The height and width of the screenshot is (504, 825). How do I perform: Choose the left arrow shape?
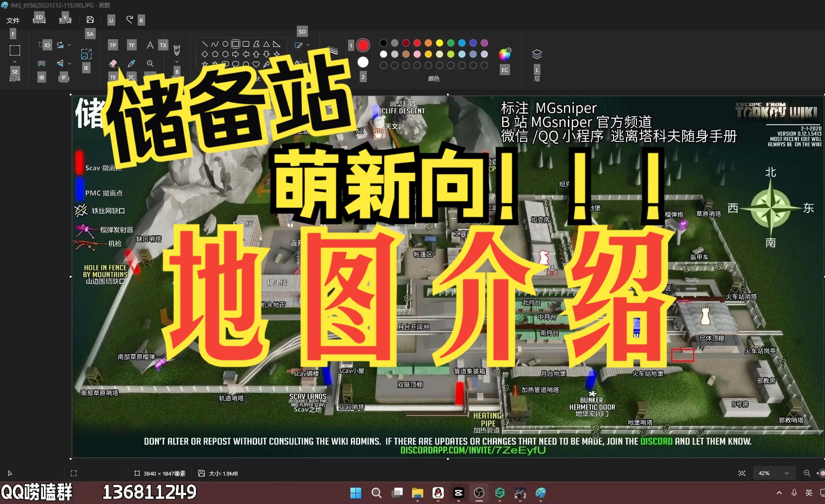tap(246, 54)
